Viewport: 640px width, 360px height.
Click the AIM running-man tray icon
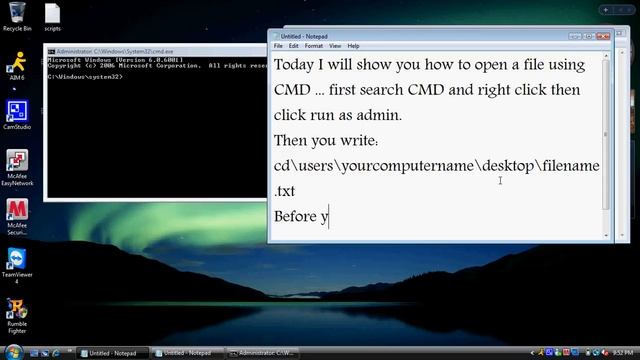point(541,352)
